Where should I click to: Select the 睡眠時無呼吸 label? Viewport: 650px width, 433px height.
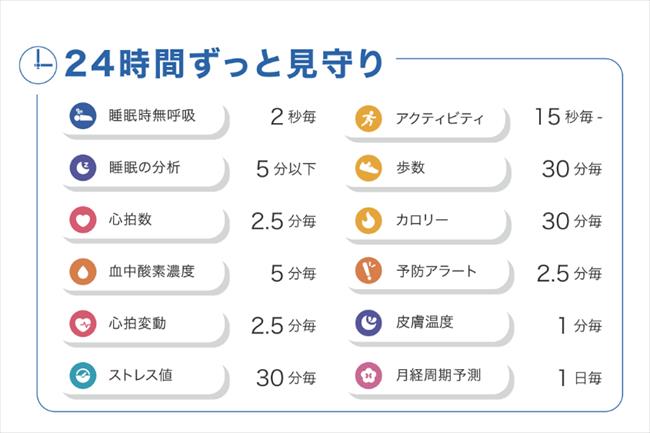pyautogui.click(x=150, y=116)
